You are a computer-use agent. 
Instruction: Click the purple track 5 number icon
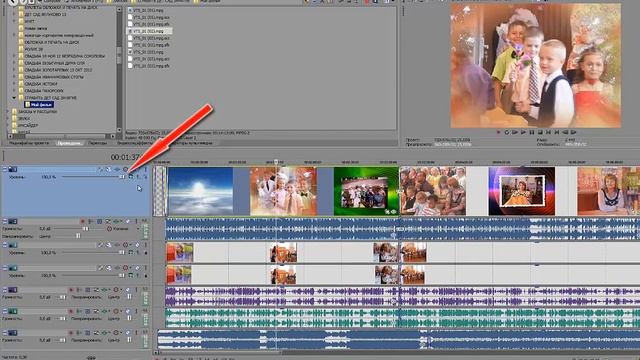pos(13,290)
